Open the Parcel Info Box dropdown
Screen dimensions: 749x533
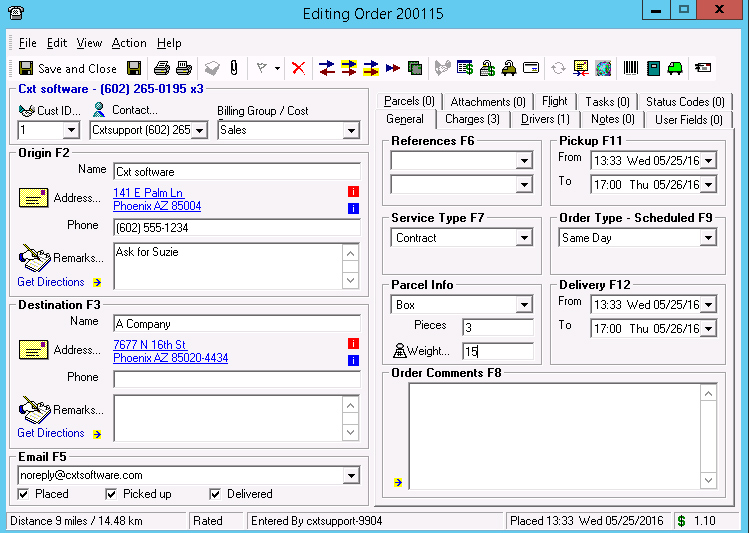click(x=524, y=304)
